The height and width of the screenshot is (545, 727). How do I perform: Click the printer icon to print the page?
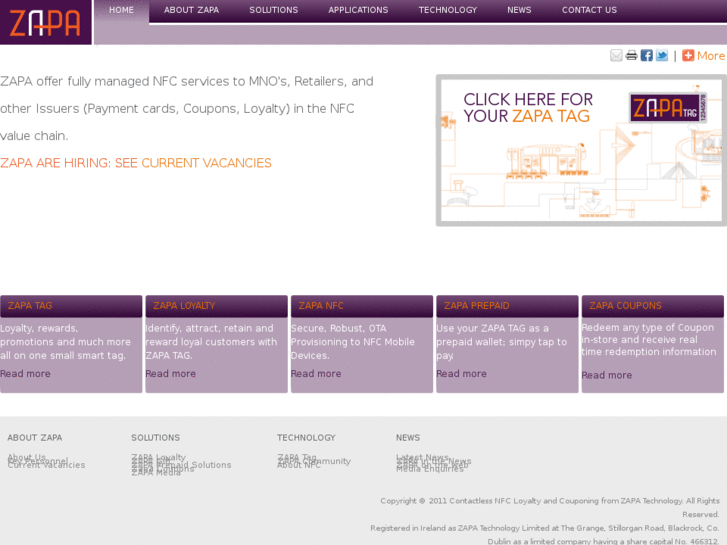[631, 56]
